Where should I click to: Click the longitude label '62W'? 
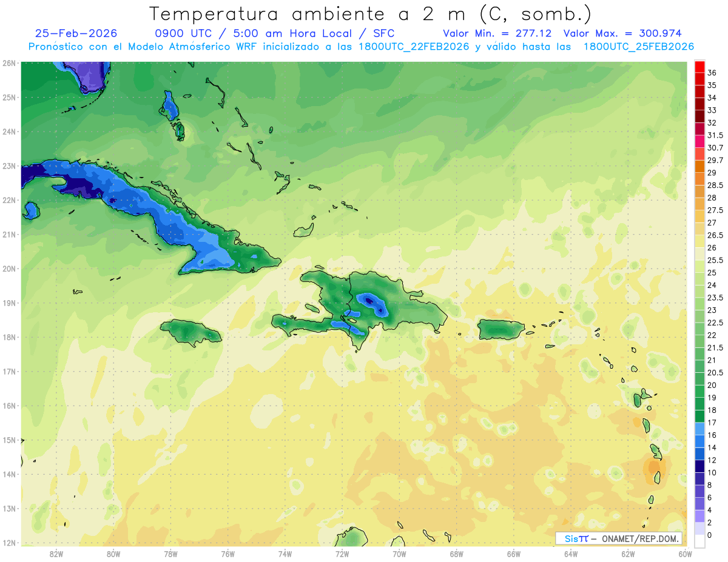tap(628, 554)
